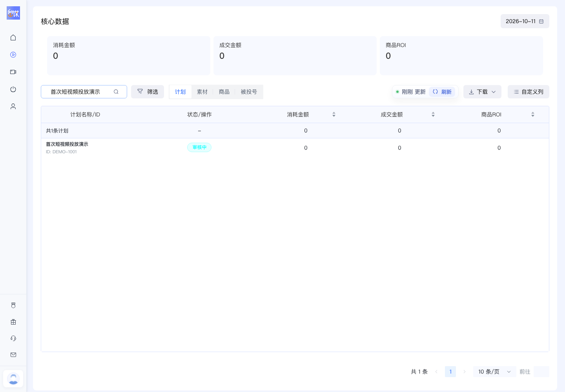Click the user avatar at sidebar bottom

pyautogui.click(x=13, y=379)
